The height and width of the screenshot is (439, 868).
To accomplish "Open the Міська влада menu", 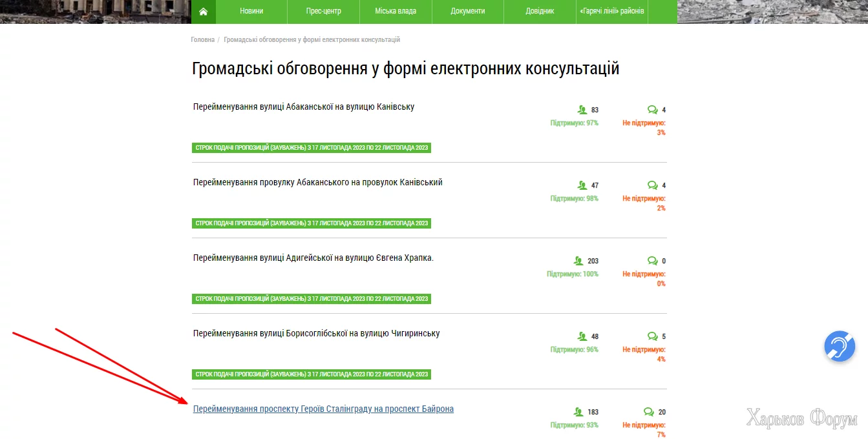I will tap(396, 11).
